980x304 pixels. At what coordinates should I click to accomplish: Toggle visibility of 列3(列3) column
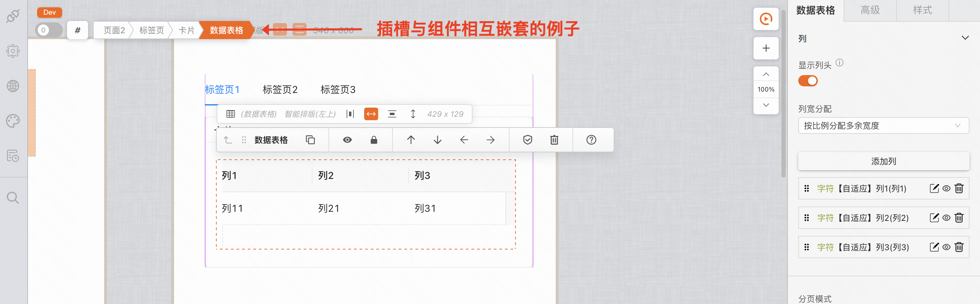[946, 247]
